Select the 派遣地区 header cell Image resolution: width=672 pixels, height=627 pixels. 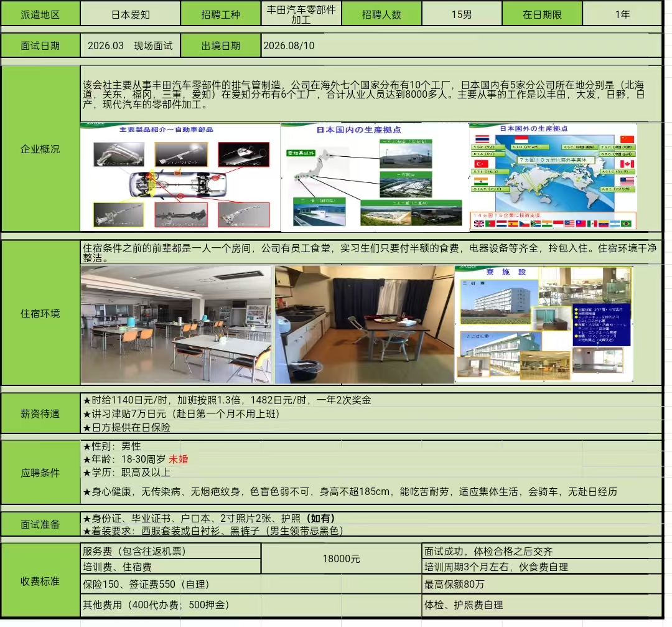pos(40,14)
